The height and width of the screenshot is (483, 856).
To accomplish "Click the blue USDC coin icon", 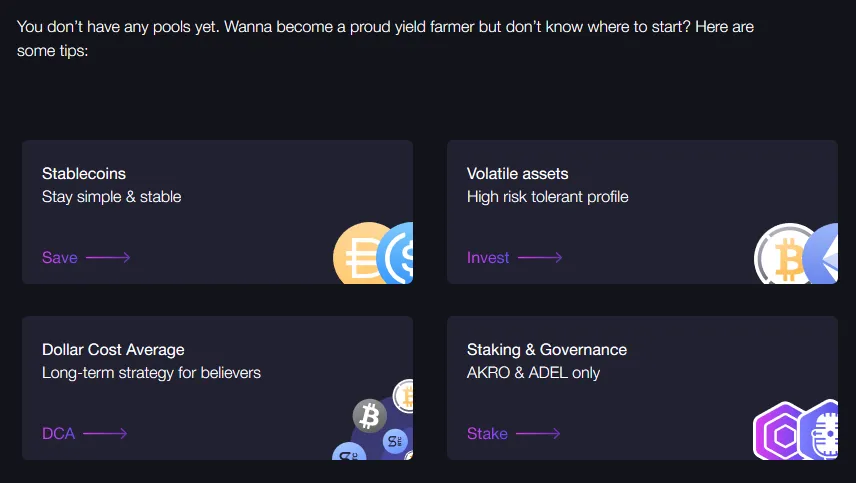I will coord(397,254).
